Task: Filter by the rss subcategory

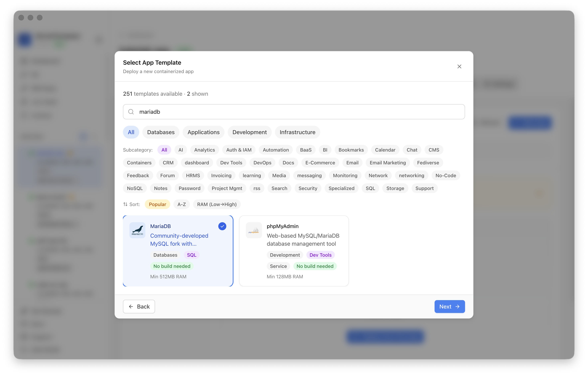Action: (x=257, y=188)
